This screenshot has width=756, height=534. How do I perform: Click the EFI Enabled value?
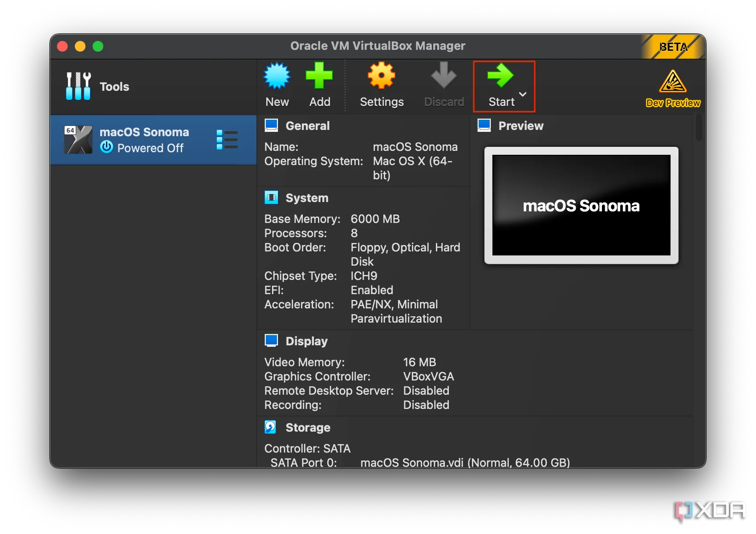click(372, 290)
